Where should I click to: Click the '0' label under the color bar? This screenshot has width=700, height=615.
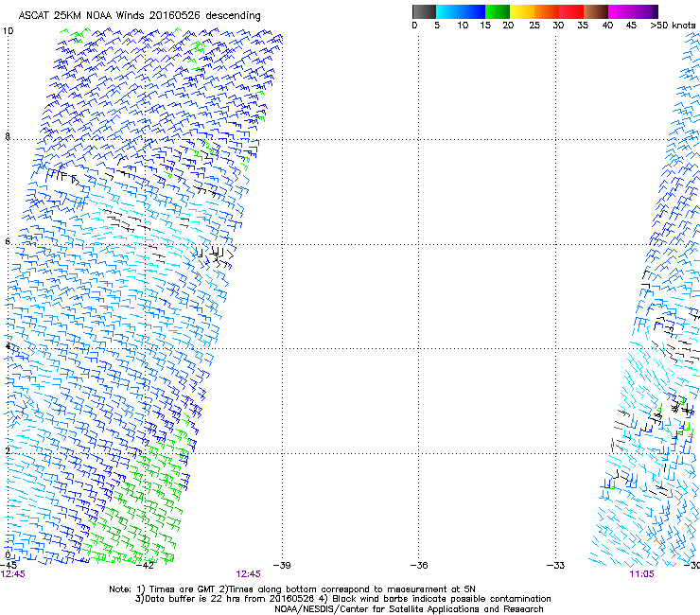[414, 26]
